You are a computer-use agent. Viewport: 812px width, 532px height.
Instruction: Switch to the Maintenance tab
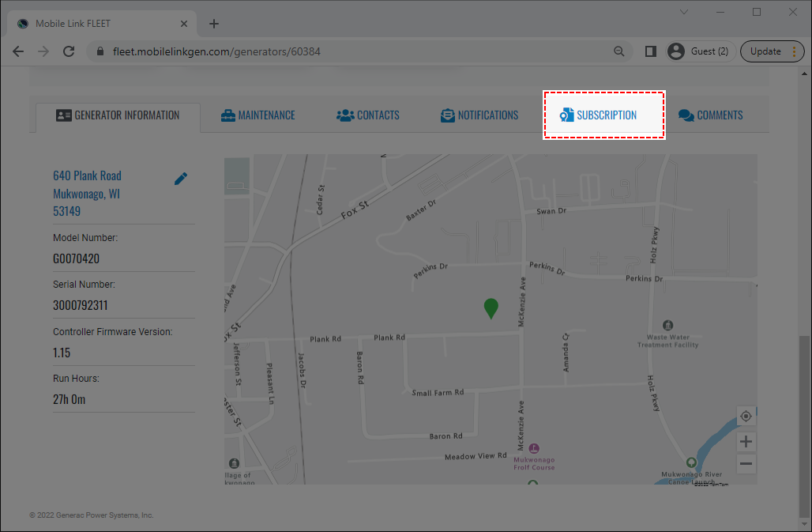click(x=258, y=114)
